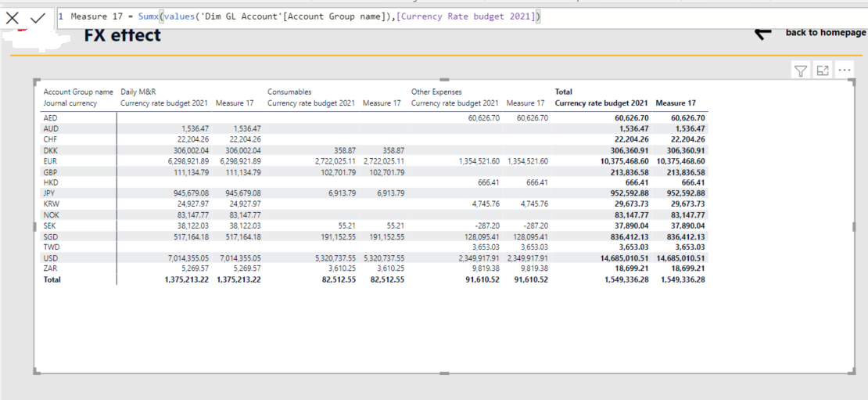Cancel the formula edit with the X icon

(x=13, y=18)
